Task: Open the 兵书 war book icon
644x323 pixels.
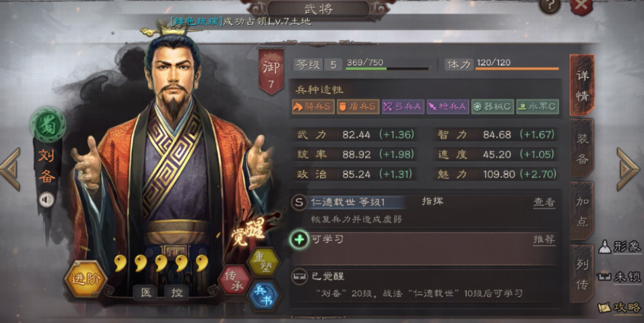Action: coord(263,296)
